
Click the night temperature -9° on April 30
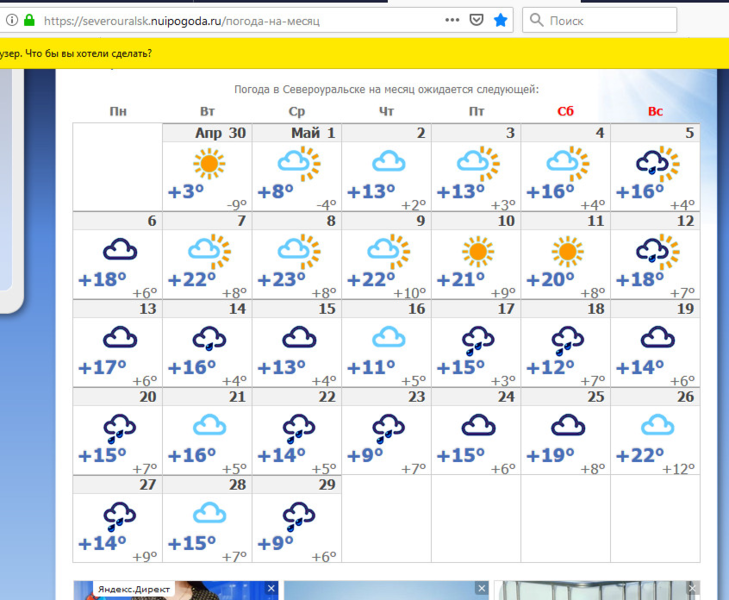click(x=236, y=204)
